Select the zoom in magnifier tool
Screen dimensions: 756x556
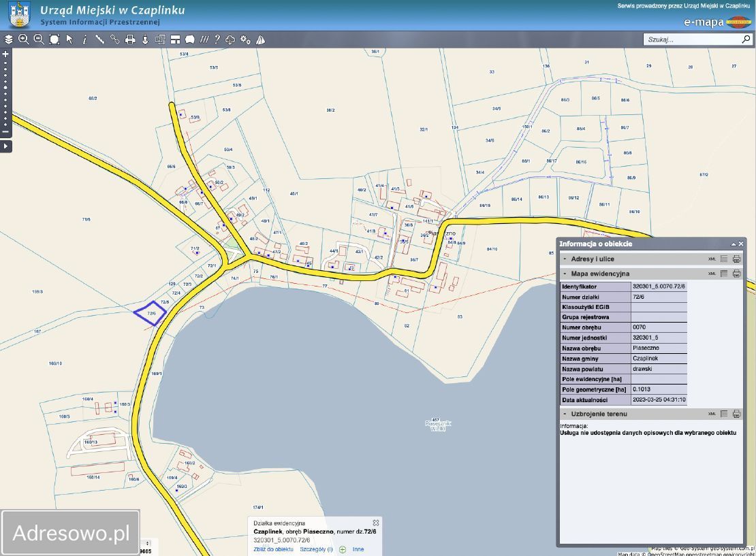click(24, 39)
